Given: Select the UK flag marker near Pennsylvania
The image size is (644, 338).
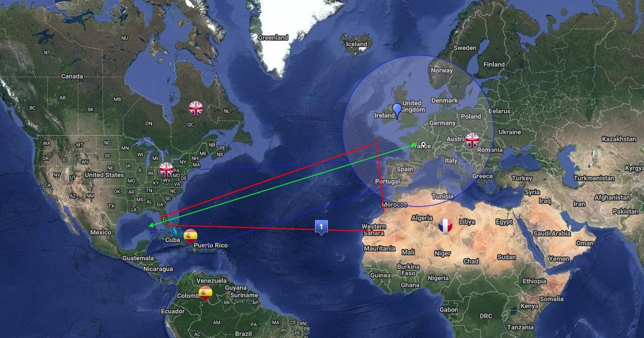Looking at the screenshot, I should [166, 170].
